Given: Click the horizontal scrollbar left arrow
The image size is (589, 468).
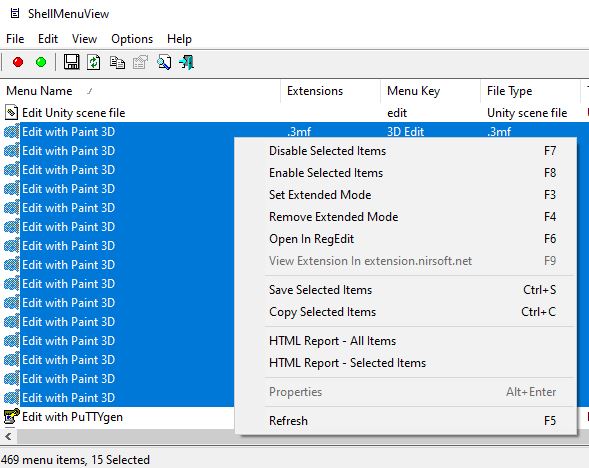Looking at the screenshot, I should click(x=8, y=436).
